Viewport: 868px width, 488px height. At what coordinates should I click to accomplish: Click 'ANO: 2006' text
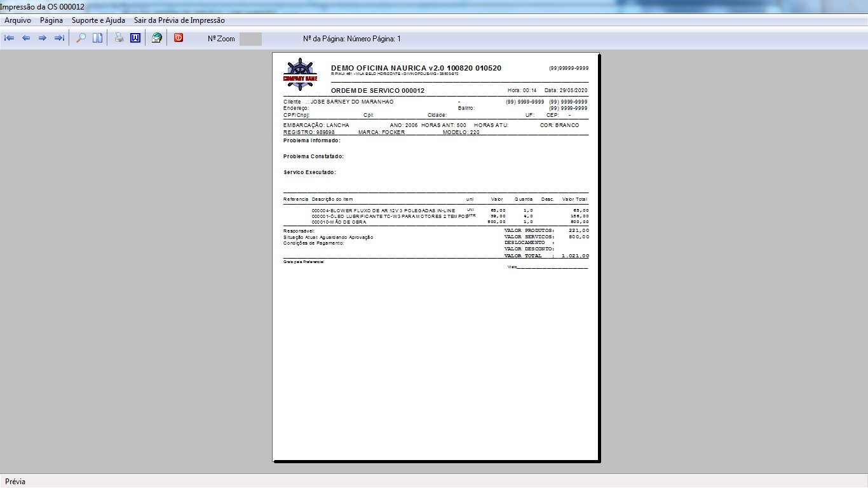pyautogui.click(x=403, y=125)
